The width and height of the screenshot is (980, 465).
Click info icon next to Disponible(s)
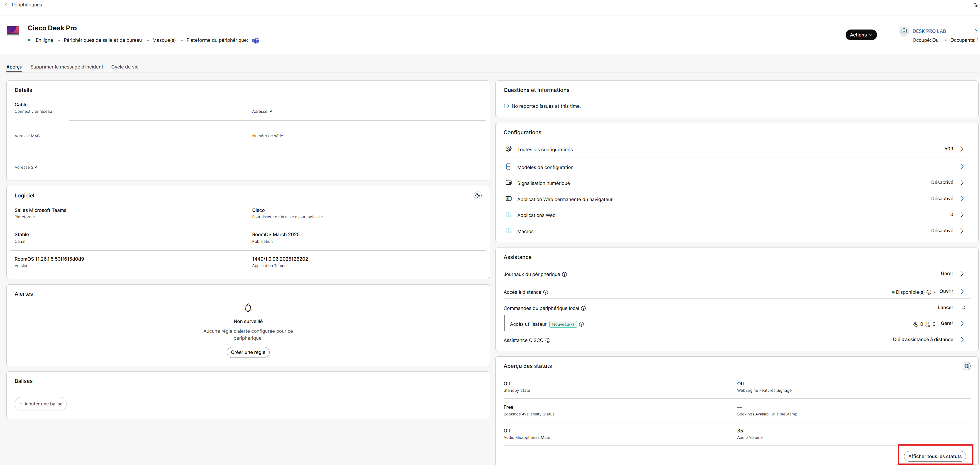pos(929,292)
